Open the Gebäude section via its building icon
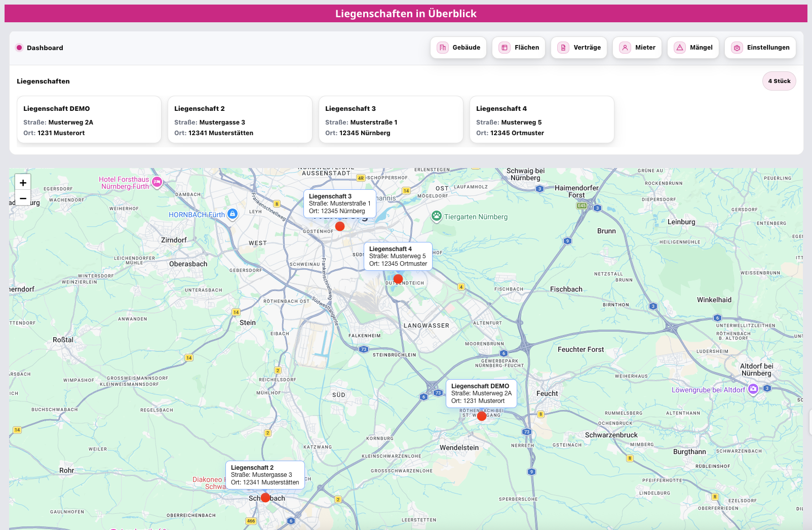 pyautogui.click(x=442, y=47)
